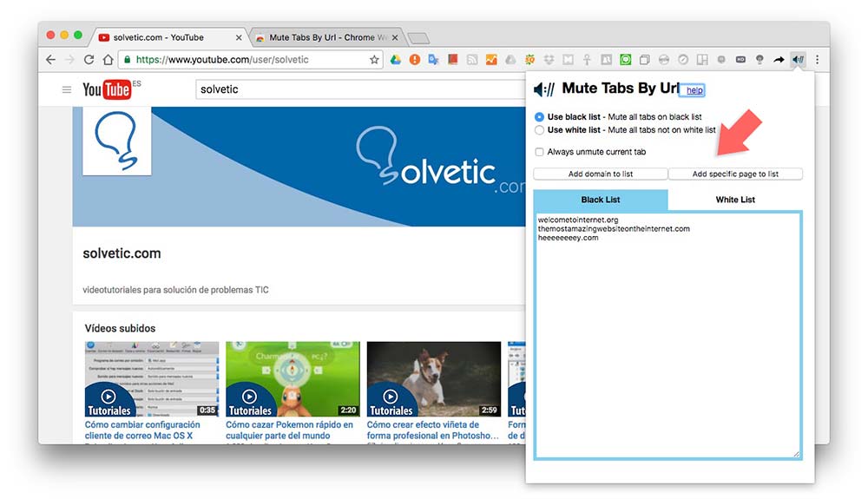Click the YouTube logo

106,89
